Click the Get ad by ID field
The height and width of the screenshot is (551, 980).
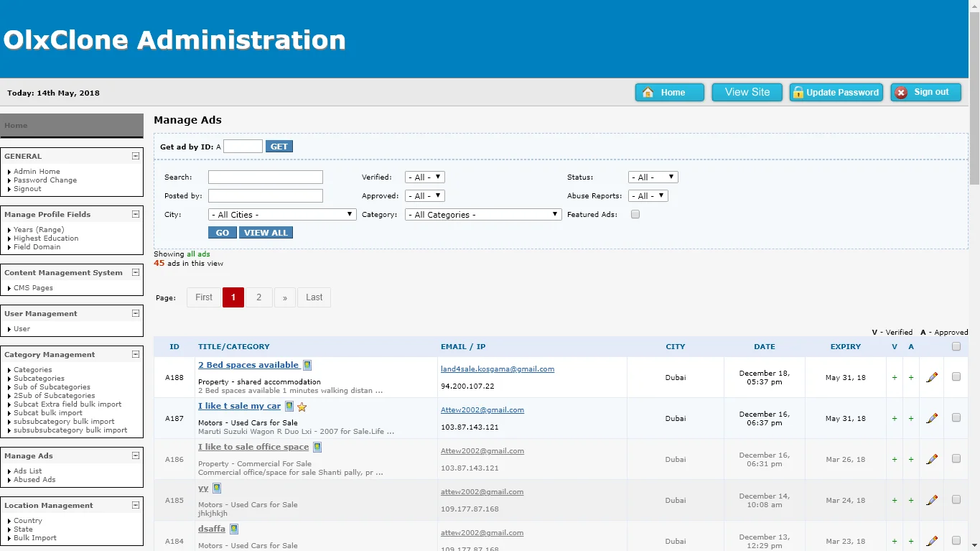(x=243, y=147)
